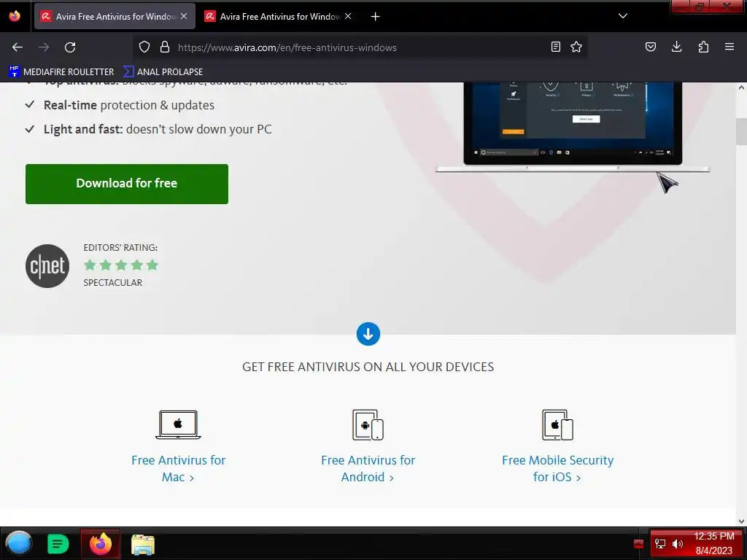747x560 pixels.
Task: Open the extensions puzzle icon
Action: 703,47
